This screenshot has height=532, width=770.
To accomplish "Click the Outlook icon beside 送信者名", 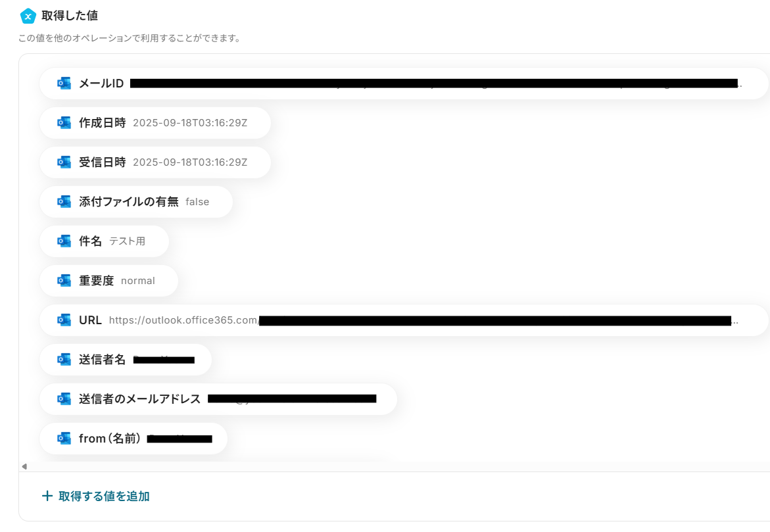I will (64, 360).
